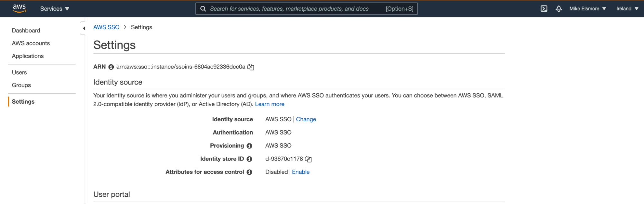This screenshot has height=204, width=644.
Task: Copy the Identity store ID value
Action: coord(308,159)
